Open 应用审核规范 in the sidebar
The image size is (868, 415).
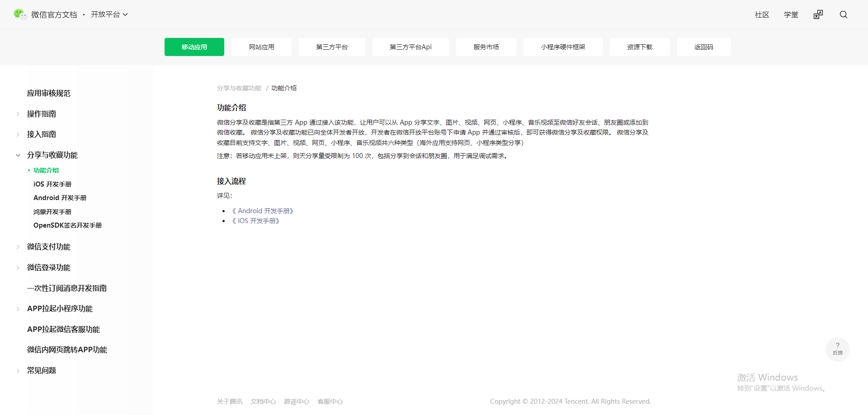[x=49, y=93]
